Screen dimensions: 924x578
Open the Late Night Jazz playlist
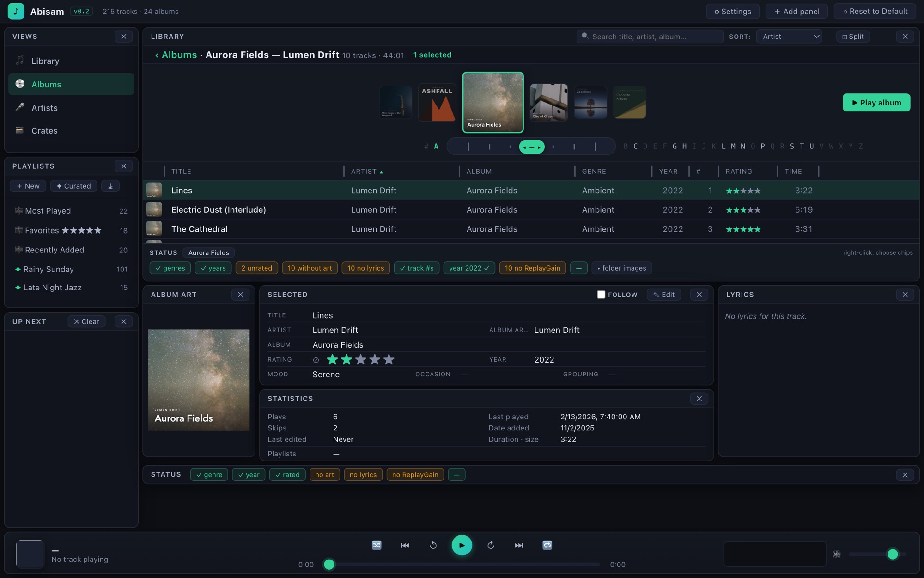[71, 288]
